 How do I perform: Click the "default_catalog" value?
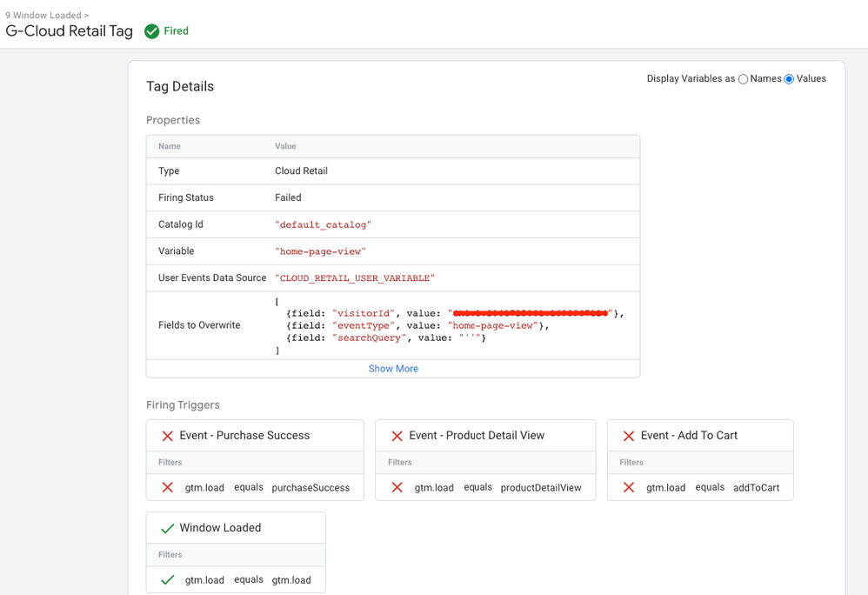click(323, 224)
